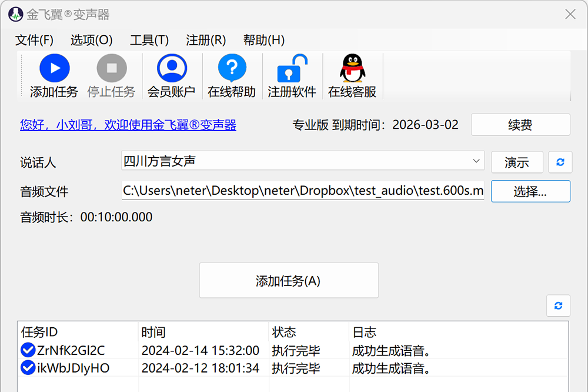Open the 选项(O) menu
588x392 pixels.
91,40
